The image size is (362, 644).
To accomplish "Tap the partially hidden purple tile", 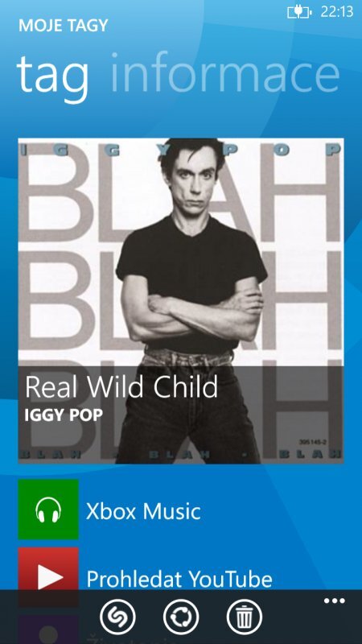I will point(48,630).
